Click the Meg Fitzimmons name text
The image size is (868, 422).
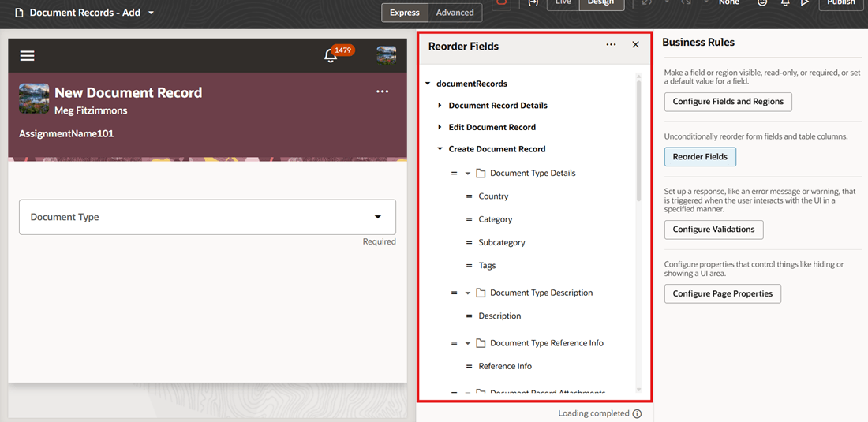point(91,110)
